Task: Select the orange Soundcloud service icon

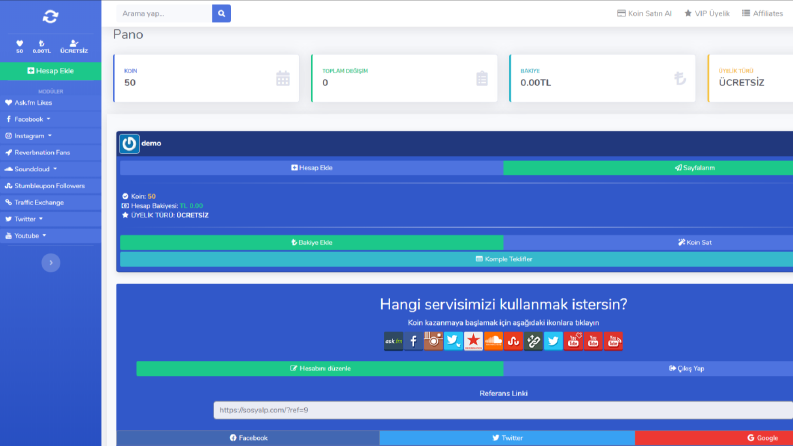Action: 493,341
